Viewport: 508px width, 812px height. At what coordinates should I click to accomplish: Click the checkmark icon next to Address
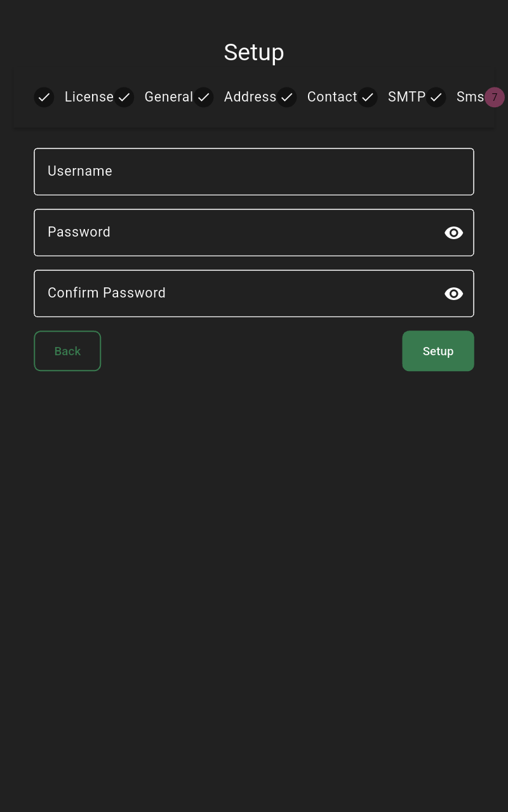(203, 97)
